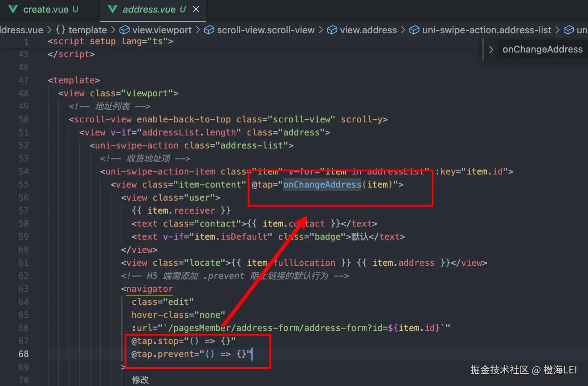Click addressList.length condition on line 51

pos(189,132)
